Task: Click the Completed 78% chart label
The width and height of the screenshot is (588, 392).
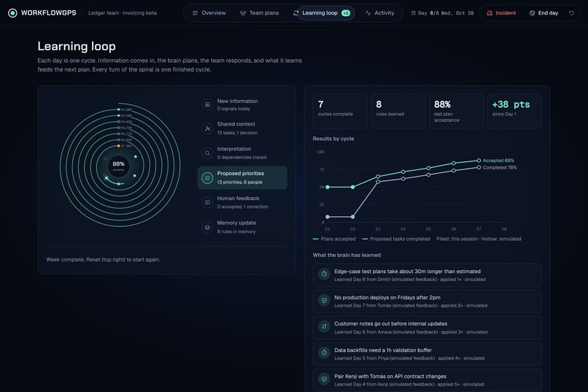Action: (x=500, y=168)
